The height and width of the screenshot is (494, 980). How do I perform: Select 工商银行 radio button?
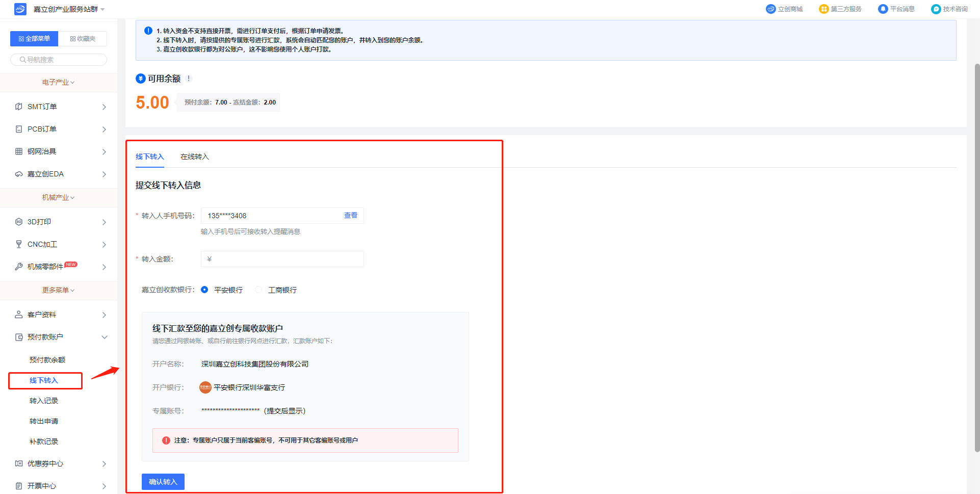pyautogui.click(x=259, y=290)
